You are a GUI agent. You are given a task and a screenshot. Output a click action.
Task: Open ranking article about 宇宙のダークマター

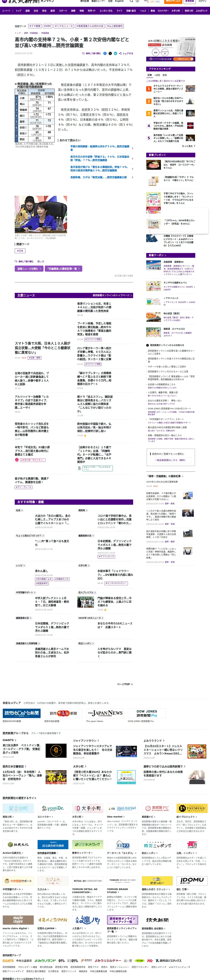pos(168,126)
